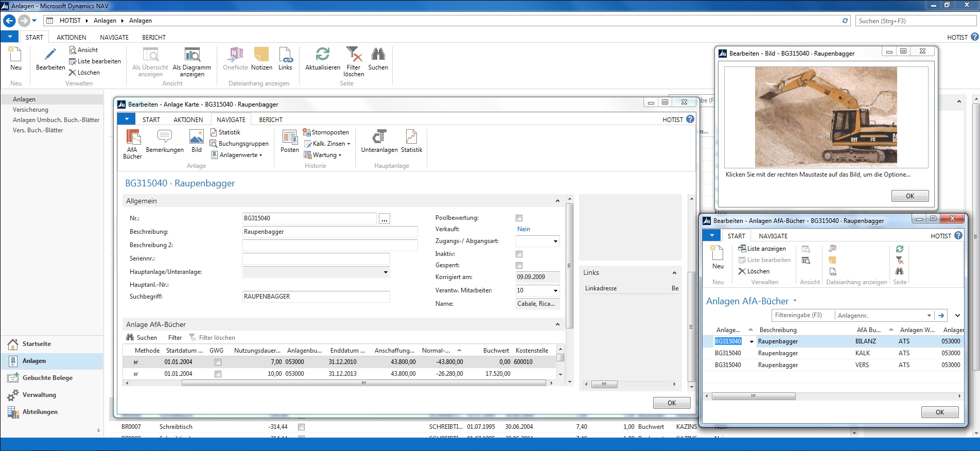Open Stornoposten in Historie group
The height and width of the screenshot is (451, 980).
click(x=325, y=132)
